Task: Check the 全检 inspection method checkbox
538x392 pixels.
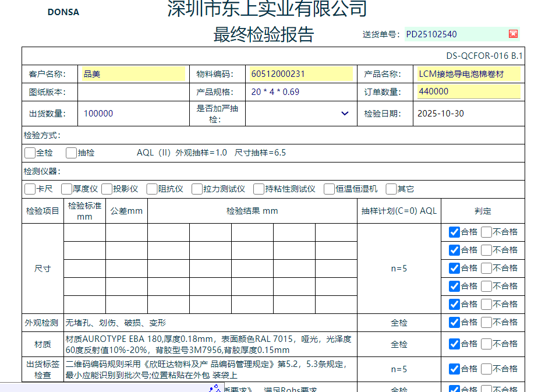Action: pyautogui.click(x=30, y=153)
